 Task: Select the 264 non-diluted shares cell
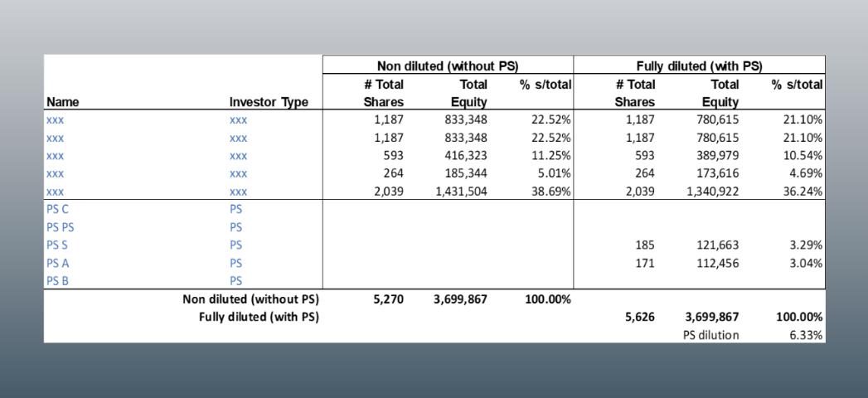point(394,173)
